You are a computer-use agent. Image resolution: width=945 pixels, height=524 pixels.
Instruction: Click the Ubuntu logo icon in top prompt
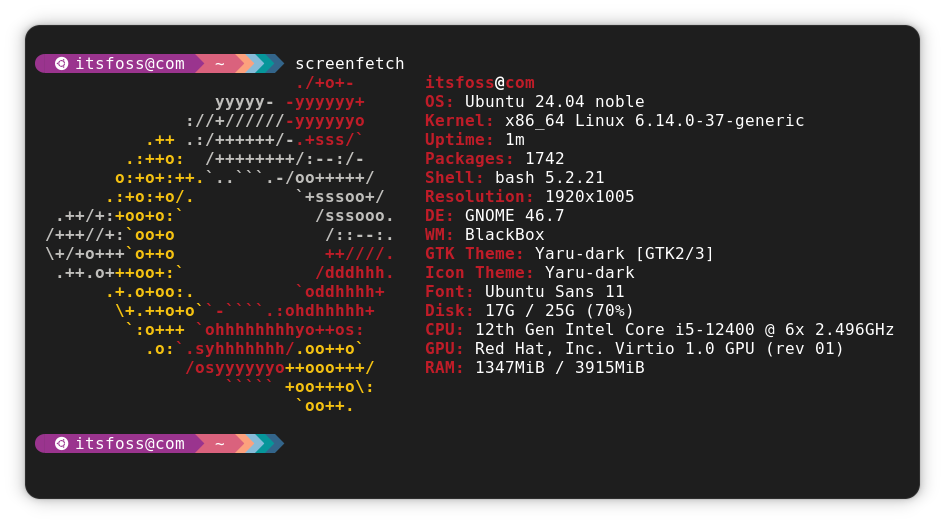tap(61, 63)
